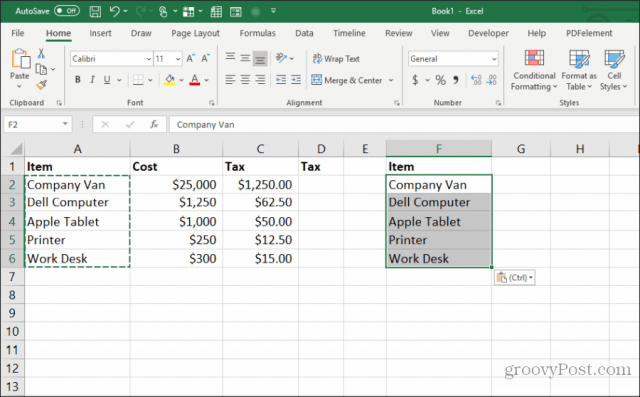Switch to the Formulas tab
The height and width of the screenshot is (397, 640).
click(x=257, y=33)
